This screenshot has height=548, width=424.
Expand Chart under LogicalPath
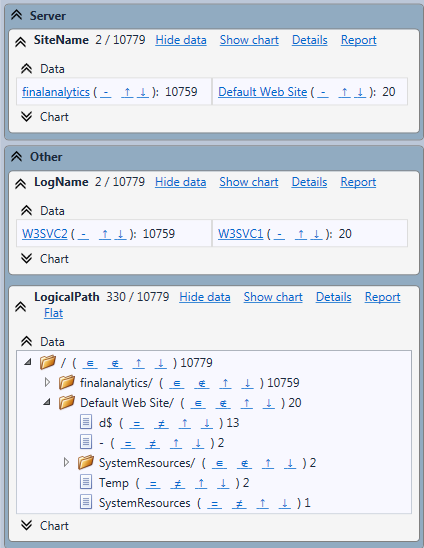coord(26,525)
